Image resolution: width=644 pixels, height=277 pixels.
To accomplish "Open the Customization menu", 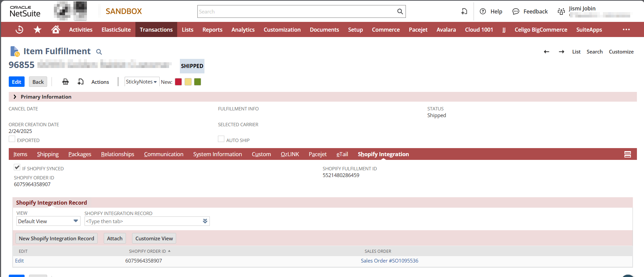I will [x=282, y=30].
